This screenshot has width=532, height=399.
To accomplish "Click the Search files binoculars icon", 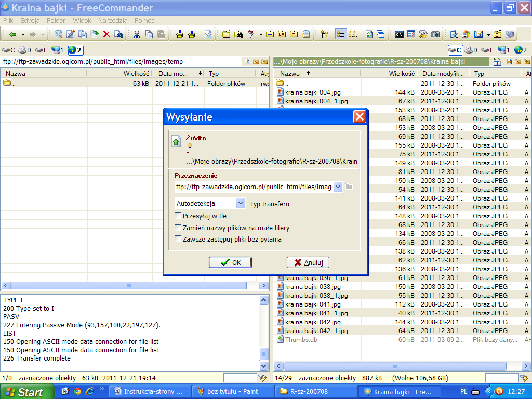I will pos(238,34).
